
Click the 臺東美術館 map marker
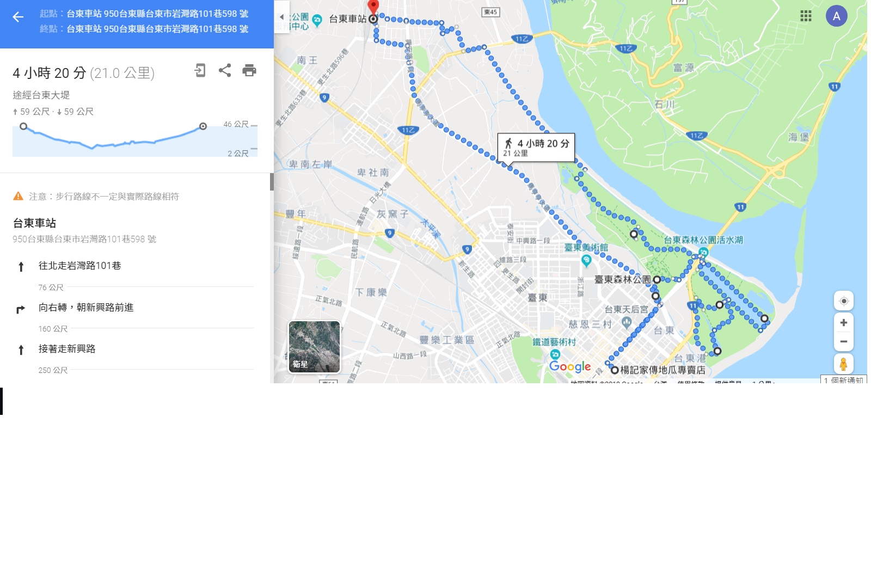pos(586,260)
